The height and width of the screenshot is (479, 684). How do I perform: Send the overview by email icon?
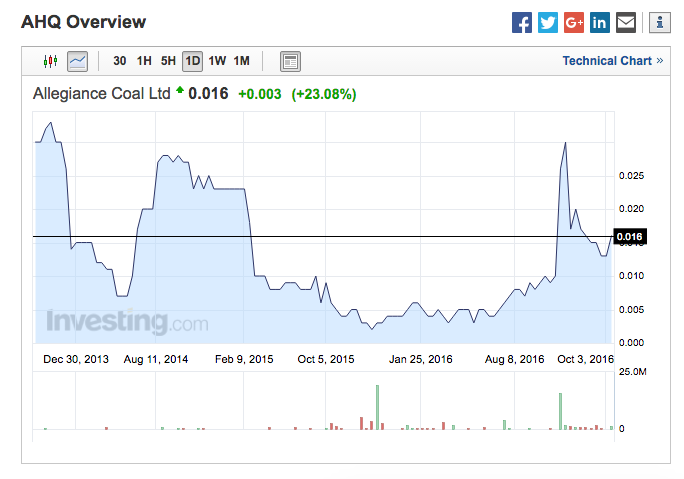tap(626, 22)
